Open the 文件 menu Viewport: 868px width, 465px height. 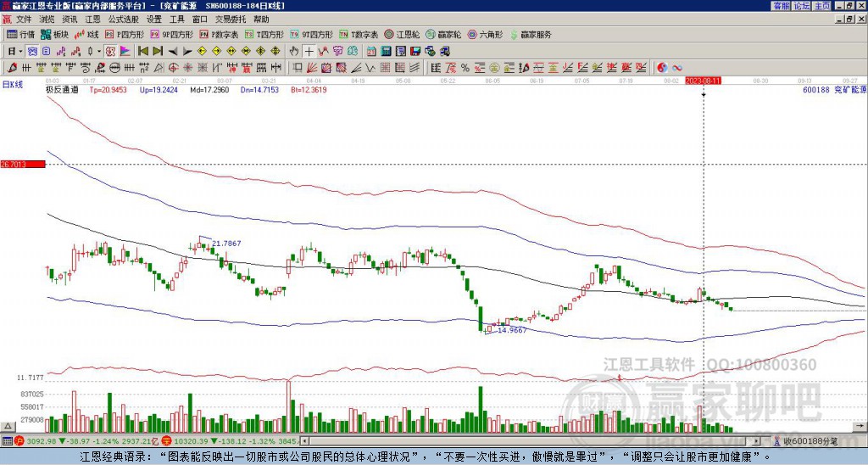pos(24,20)
